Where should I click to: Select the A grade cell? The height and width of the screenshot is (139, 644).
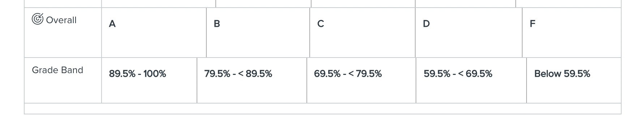(x=154, y=33)
